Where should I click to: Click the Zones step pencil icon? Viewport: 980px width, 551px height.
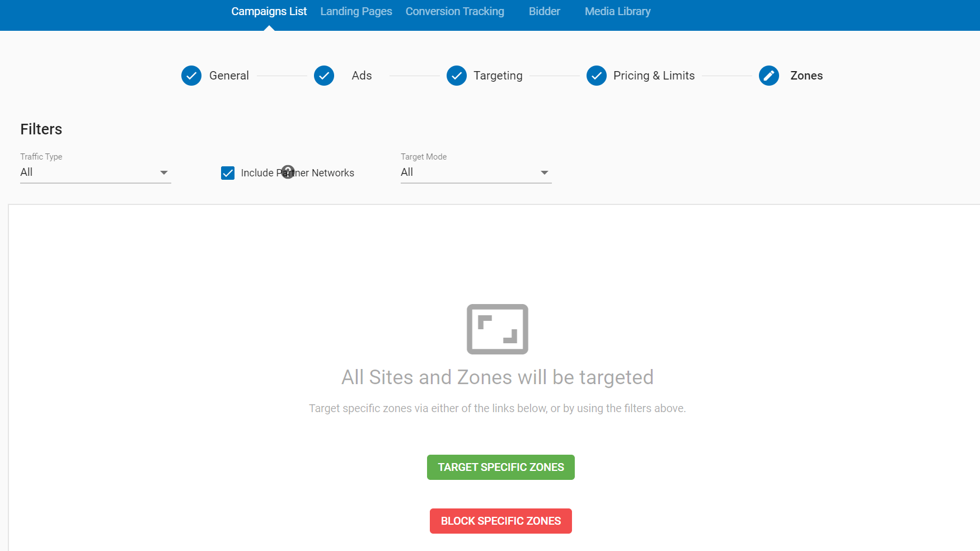769,76
